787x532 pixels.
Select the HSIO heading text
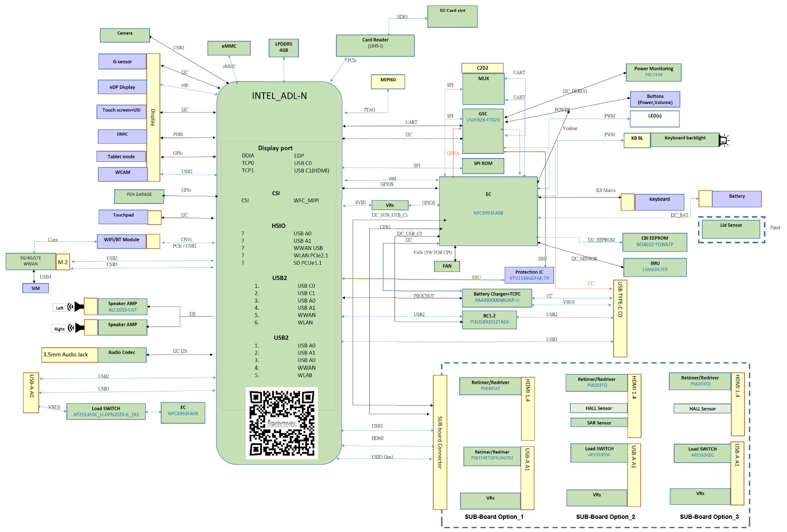278,226
